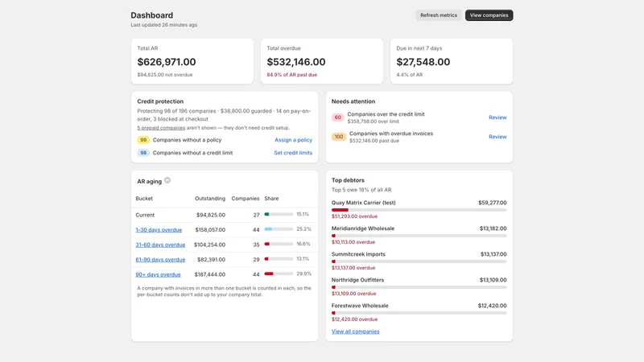Click the $82,391.00 outstanding value
This screenshot has height=362, width=644.
click(211, 259)
